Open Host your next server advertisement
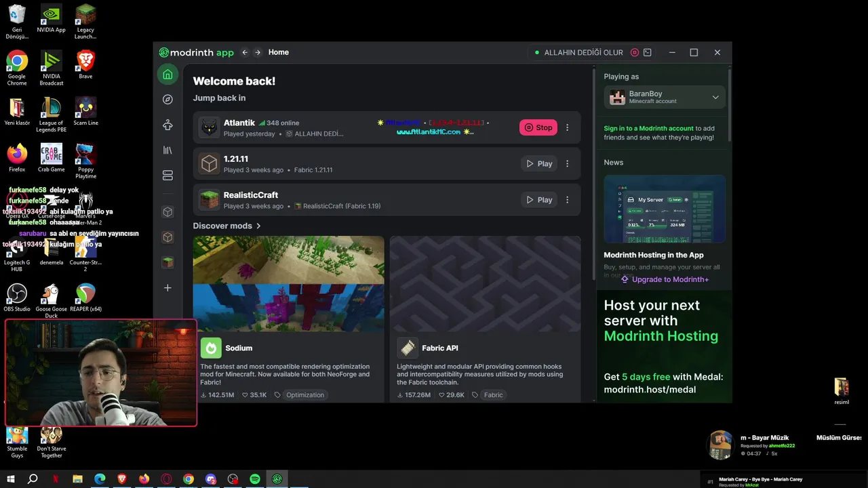This screenshot has width=868, height=488. [665, 347]
